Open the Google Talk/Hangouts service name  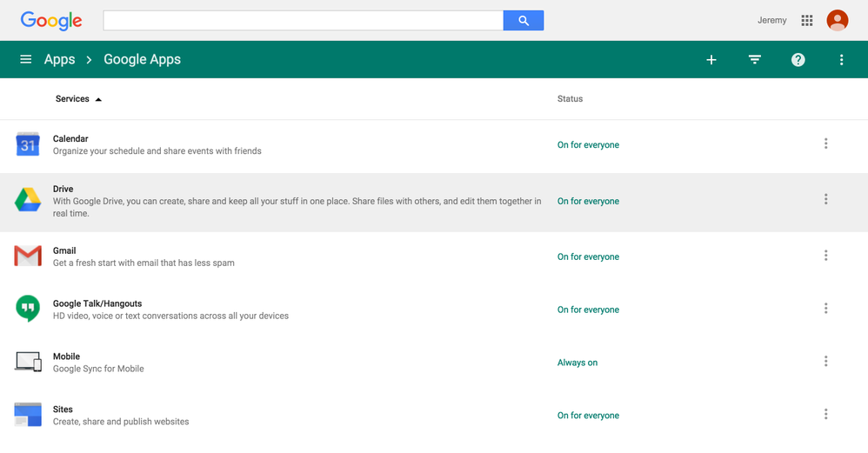tap(97, 303)
